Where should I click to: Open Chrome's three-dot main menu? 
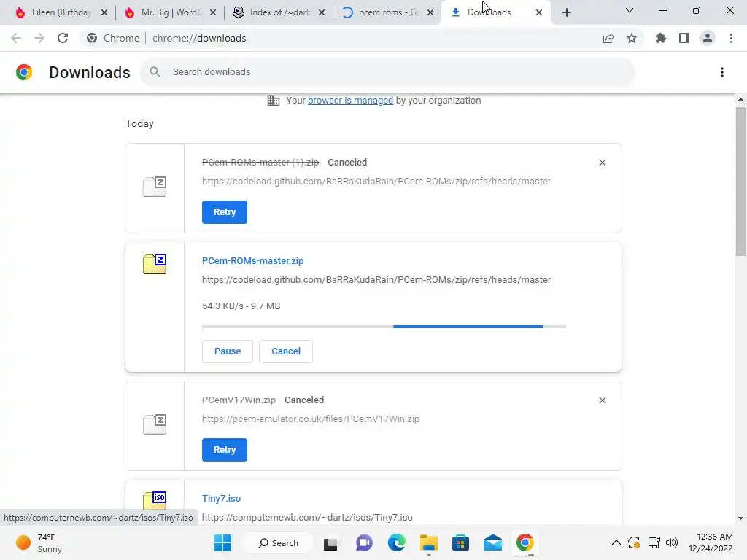tap(731, 38)
